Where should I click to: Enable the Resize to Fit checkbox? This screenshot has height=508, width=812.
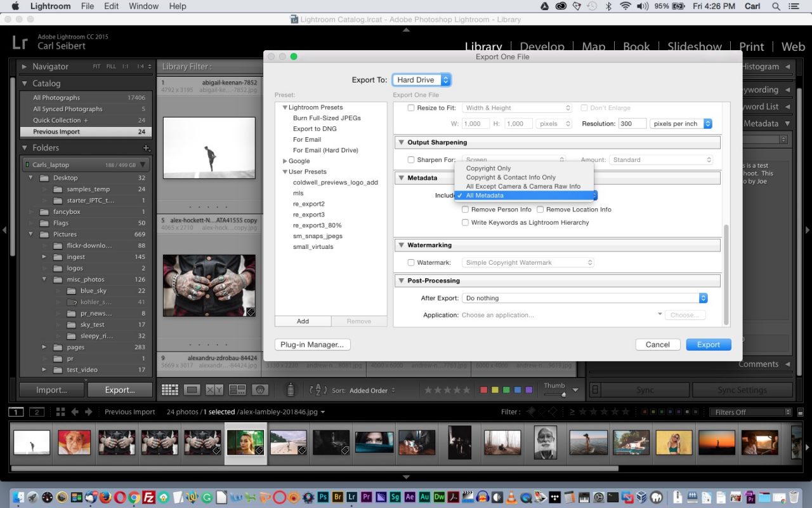click(411, 108)
